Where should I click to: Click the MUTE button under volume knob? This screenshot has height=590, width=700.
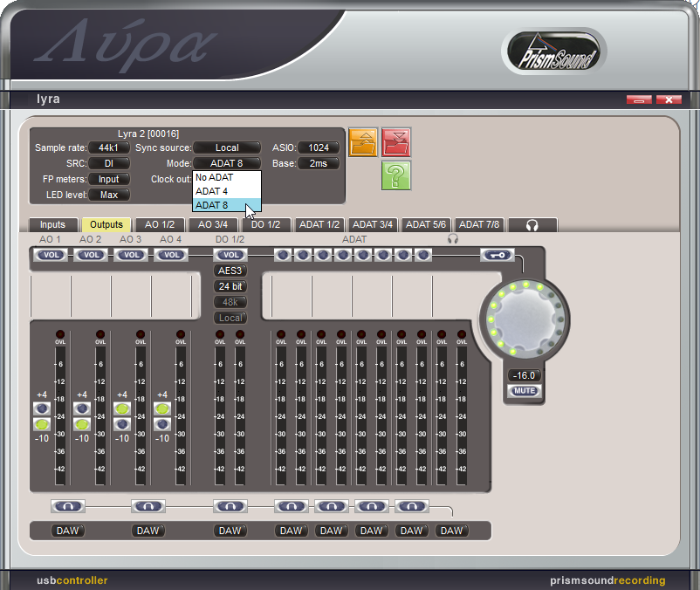[x=525, y=391]
